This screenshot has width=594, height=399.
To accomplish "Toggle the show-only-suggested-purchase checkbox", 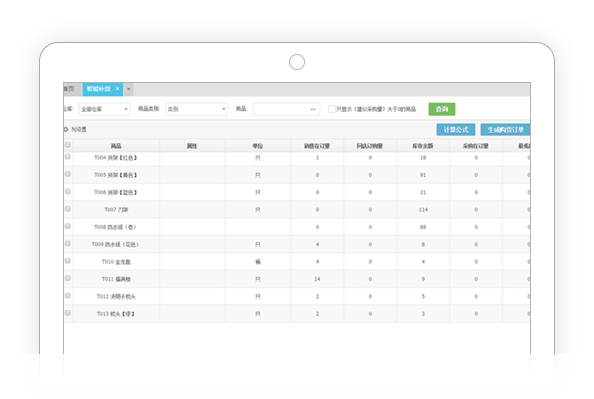I will 331,109.
